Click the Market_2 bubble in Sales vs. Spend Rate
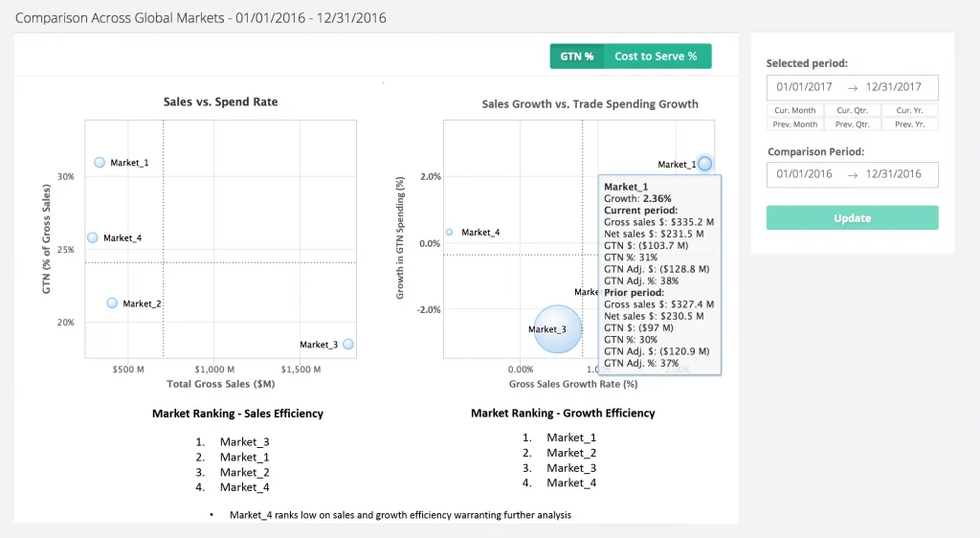The width and height of the screenshot is (980, 538). pos(112,303)
